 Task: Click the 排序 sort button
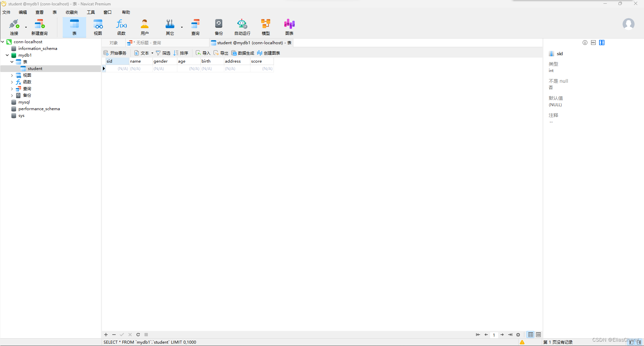tap(181, 53)
